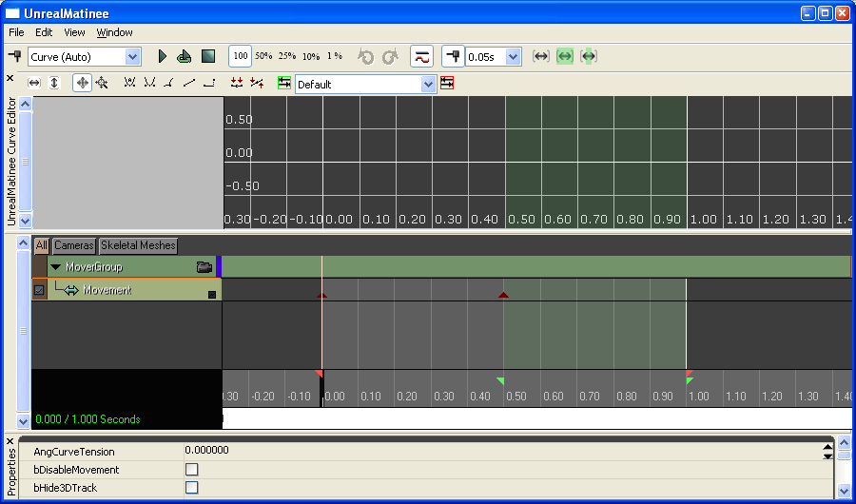Viewport: 856px width, 504px height.
Task: Click the Movement track curve toggle square
Action: tap(212, 295)
